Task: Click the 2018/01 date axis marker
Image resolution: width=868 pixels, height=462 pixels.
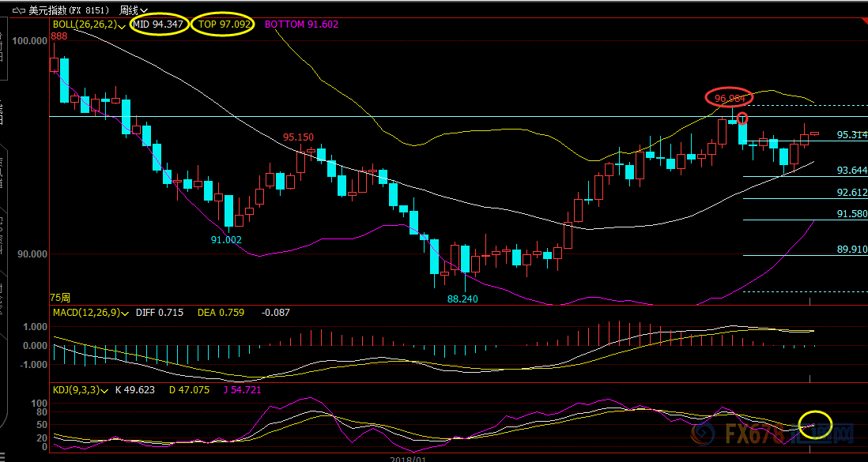Action: pos(409,457)
